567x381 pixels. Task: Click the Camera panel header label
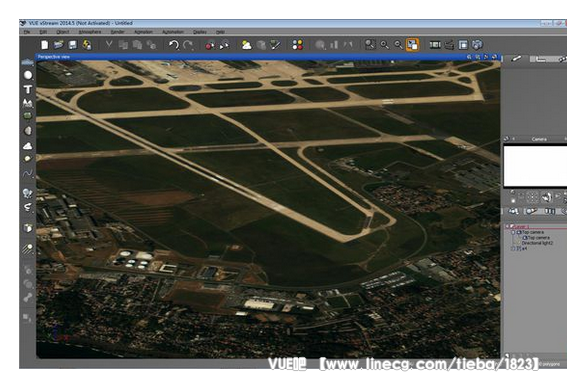[539, 139]
